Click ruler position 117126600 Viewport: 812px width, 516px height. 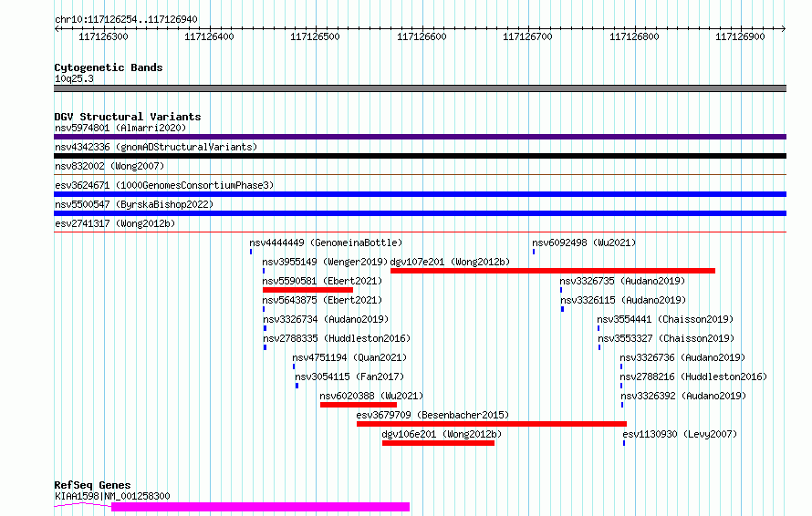422,36
